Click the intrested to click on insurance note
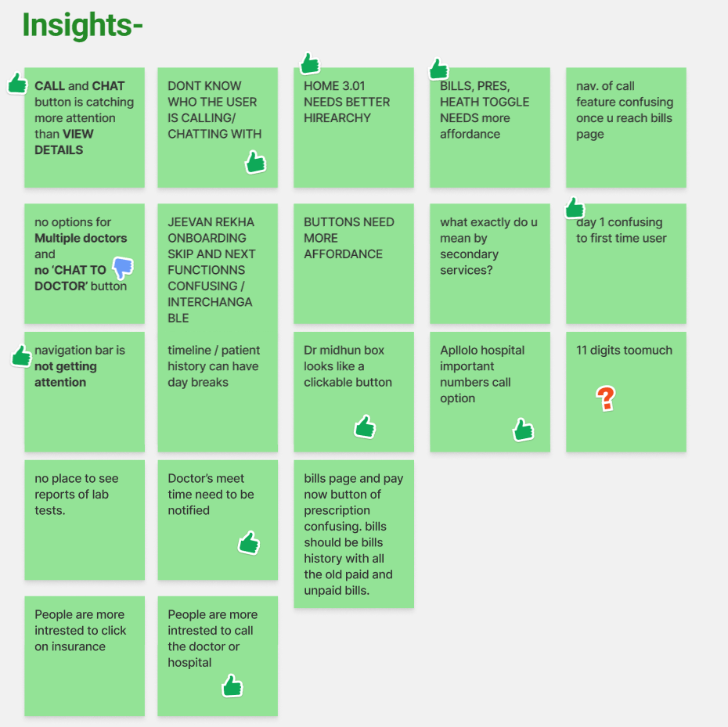The image size is (728, 727). 85,656
